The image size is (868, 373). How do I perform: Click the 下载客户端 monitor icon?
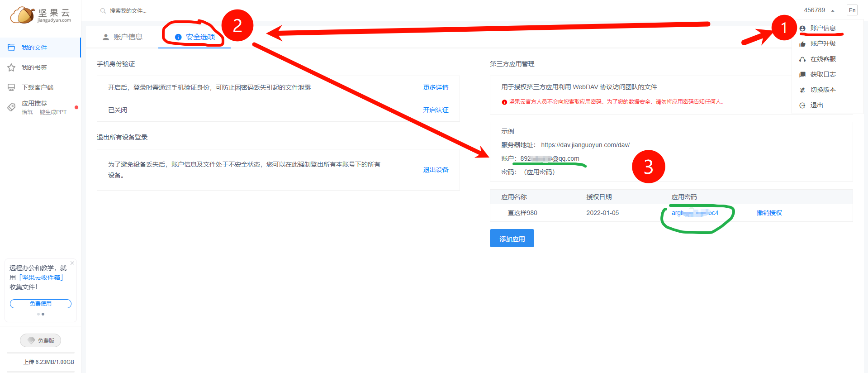pos(11,87)
